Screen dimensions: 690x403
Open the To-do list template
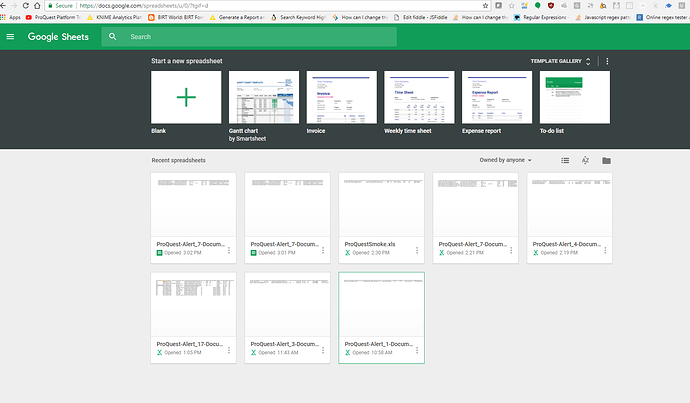pos(575,97)
